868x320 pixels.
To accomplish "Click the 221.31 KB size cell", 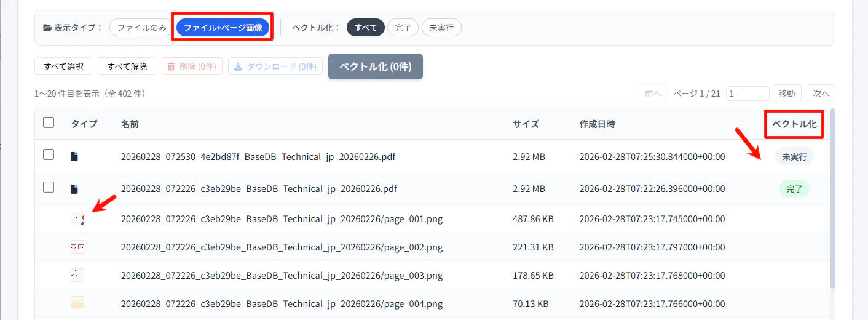I will pyautogui.click(x=533, y=247).
